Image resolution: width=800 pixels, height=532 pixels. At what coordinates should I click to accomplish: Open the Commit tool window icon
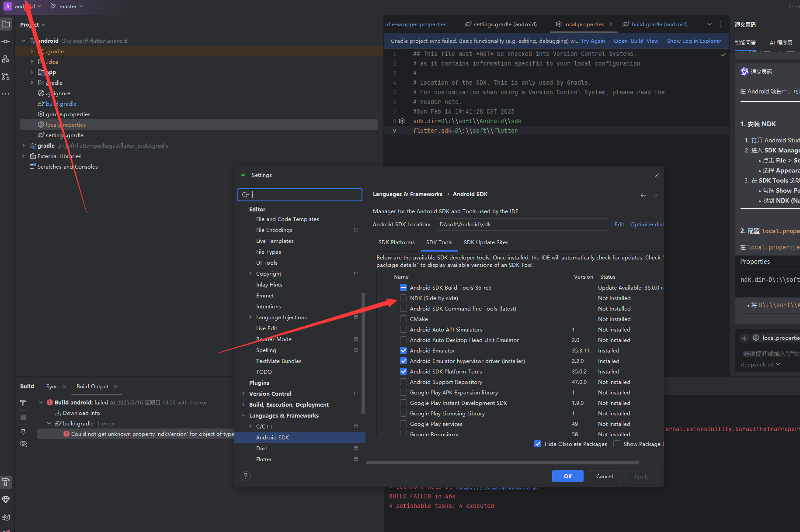tap(6, 41)
